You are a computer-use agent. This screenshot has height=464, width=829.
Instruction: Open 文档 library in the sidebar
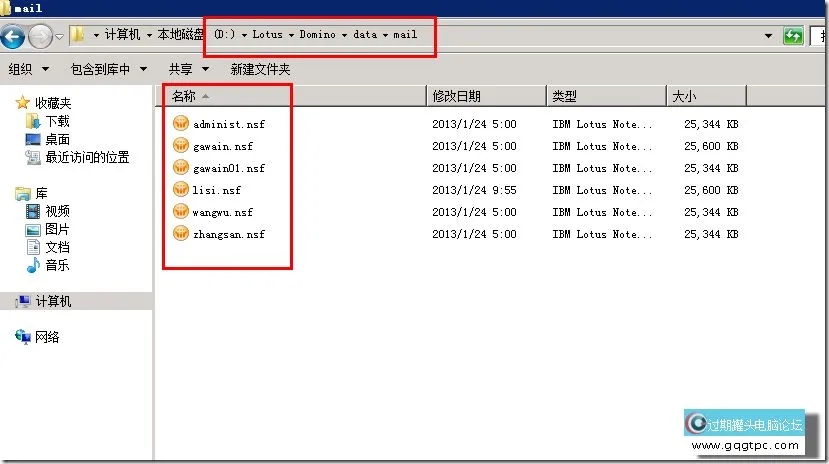click(x=57, y=247)
